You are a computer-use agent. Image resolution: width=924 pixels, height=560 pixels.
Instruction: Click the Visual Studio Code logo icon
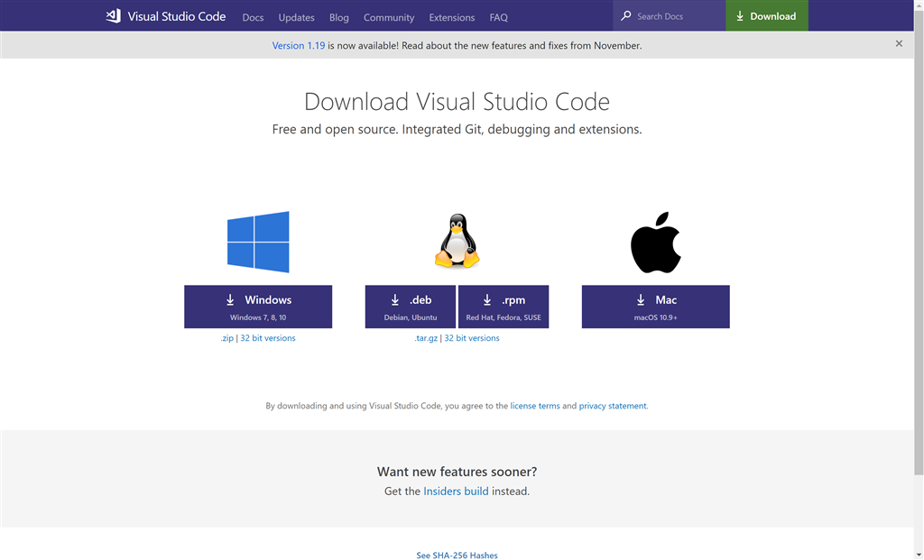click(113, 16)
